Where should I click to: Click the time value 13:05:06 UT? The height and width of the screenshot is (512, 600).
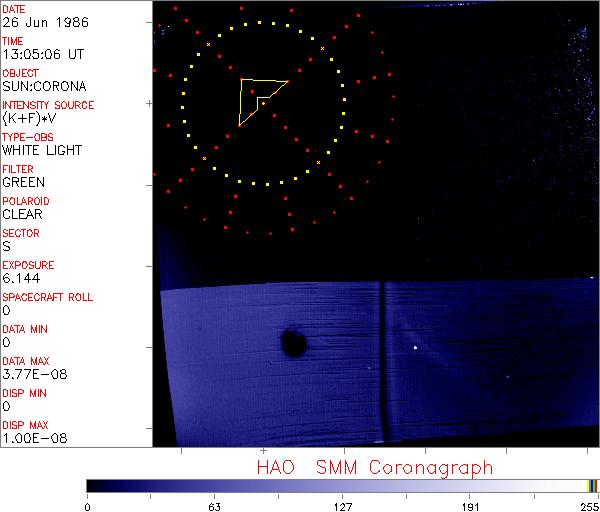coord(42,55)
